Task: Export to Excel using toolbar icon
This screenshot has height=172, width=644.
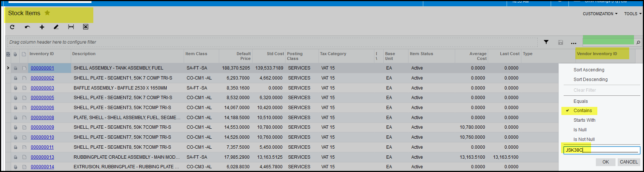Action: 86,27
